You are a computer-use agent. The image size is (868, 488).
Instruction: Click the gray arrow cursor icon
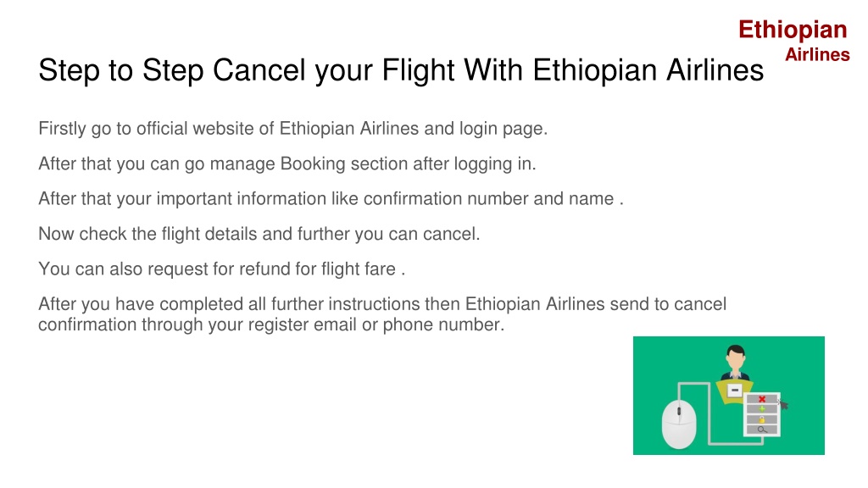[782, 404]
